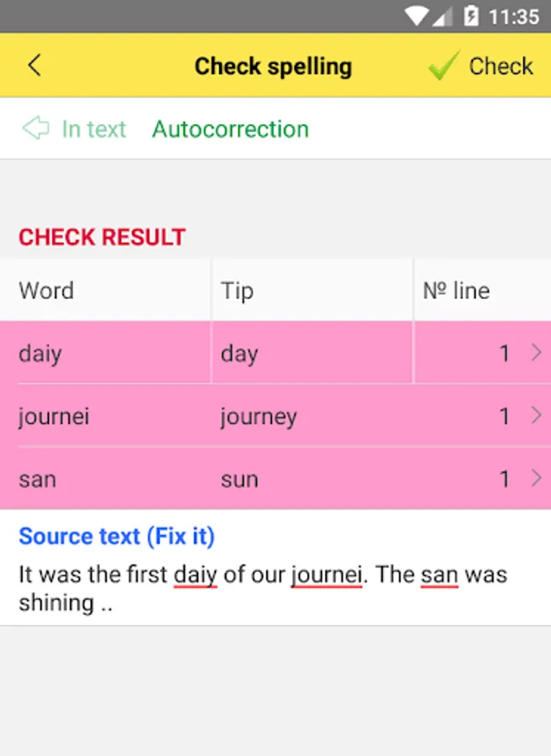
Task: Tap the cellular signal icon
Action: pos(443,17)
